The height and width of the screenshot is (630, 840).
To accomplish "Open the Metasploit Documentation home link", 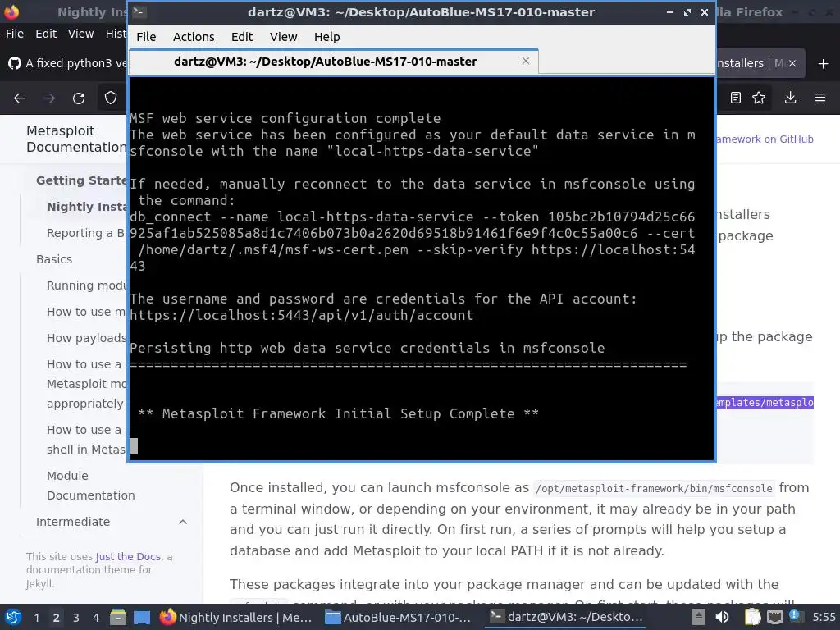I will [76, 139].
